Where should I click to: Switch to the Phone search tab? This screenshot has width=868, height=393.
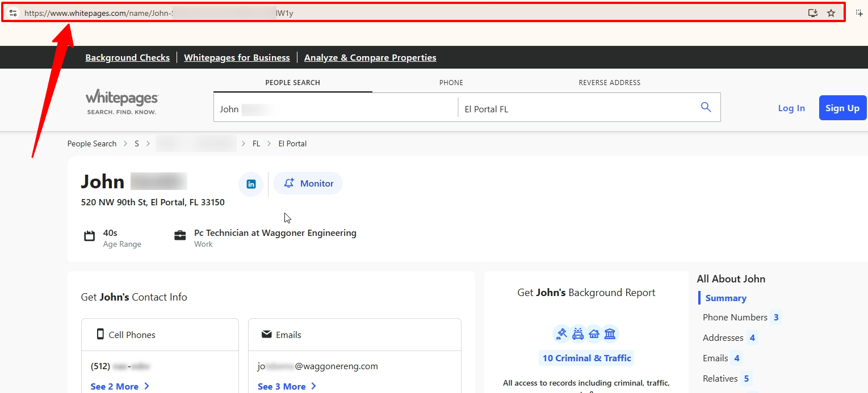point(451,83)
